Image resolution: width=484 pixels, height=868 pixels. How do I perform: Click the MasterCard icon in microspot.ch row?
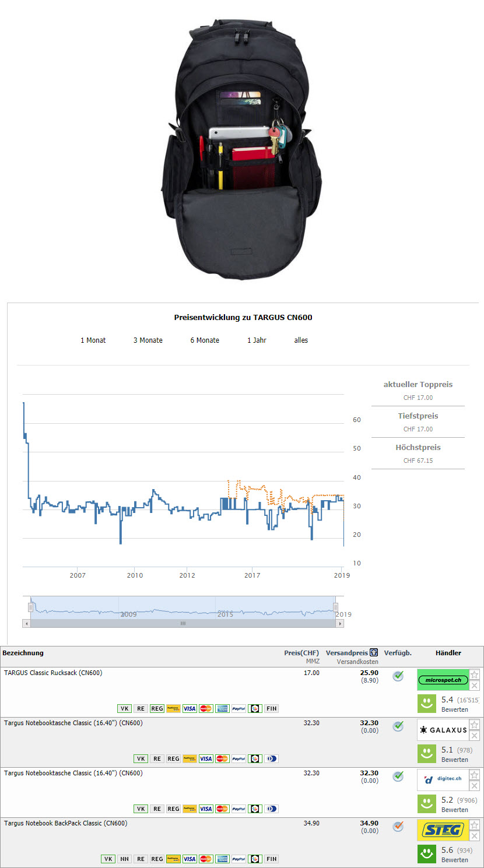[206, 708]
